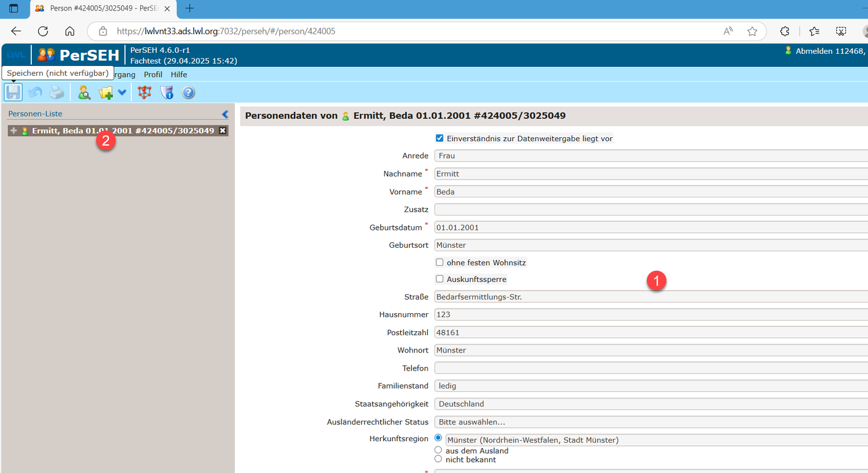Screen dimensions: 868x473
Task: Expand dropdown arrow next to new folder icon
Action: click(122, 92)
